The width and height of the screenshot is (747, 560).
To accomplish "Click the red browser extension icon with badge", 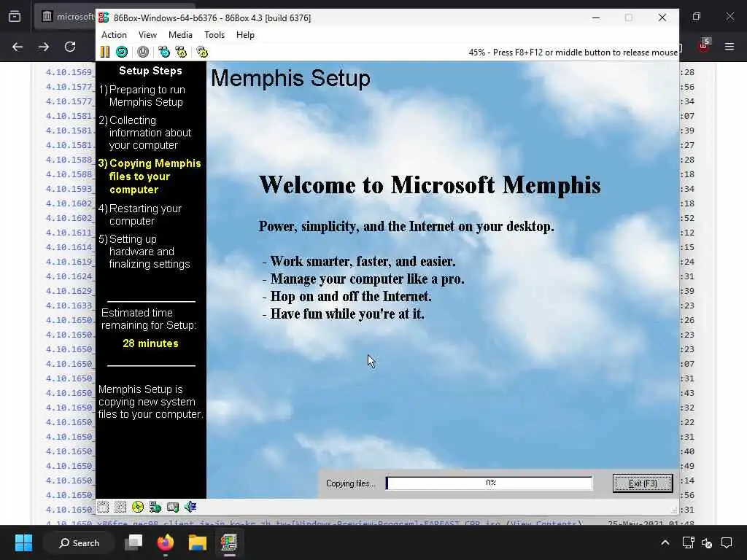I will (x=704, y=46).
